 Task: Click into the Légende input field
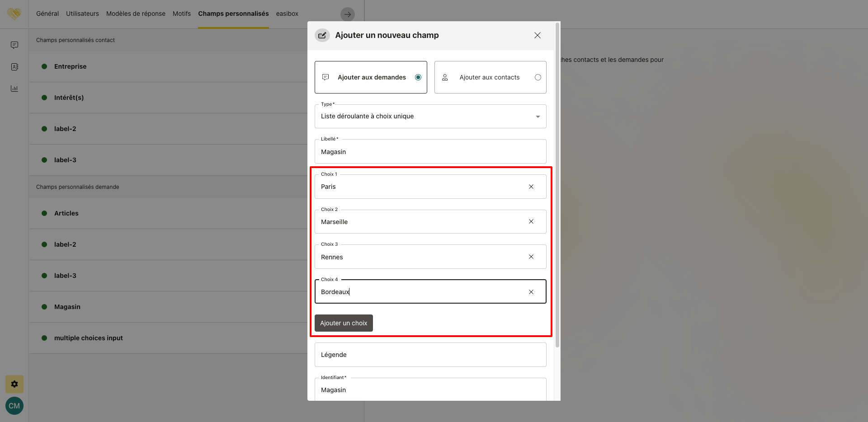click(430, 355)
